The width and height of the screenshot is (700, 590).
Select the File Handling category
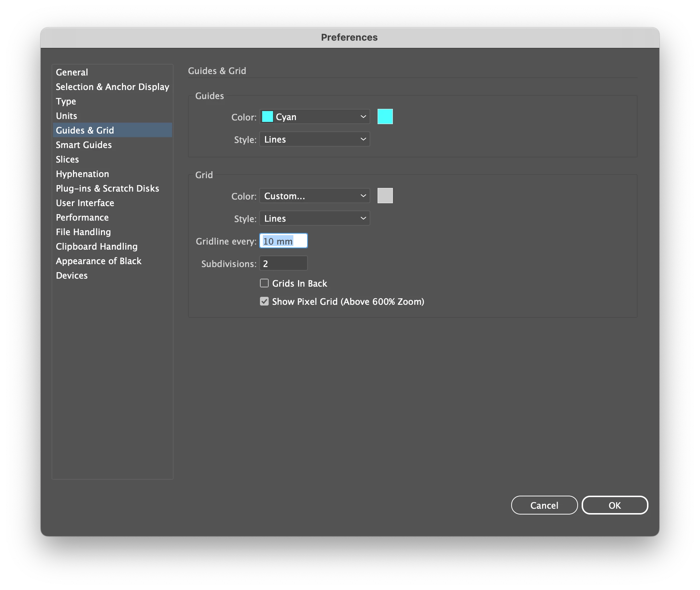83,232
